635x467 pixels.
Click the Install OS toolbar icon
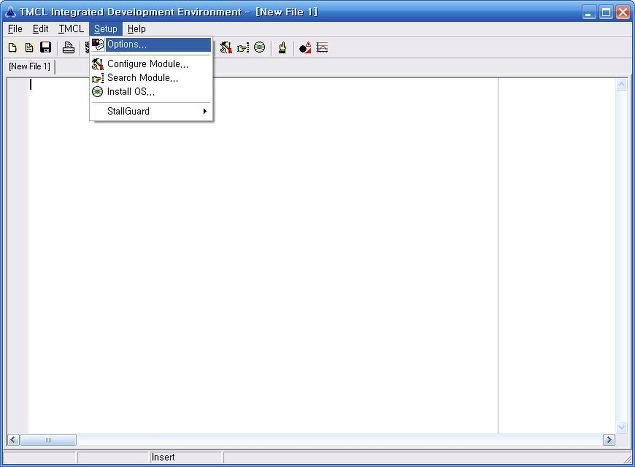click(x=260, y=48)
